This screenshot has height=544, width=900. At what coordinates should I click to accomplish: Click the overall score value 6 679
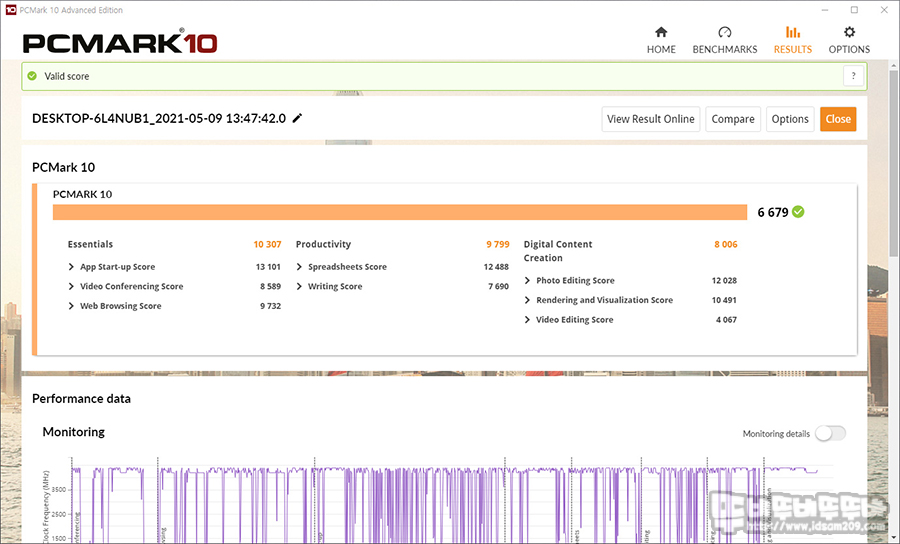click(773, 212)
